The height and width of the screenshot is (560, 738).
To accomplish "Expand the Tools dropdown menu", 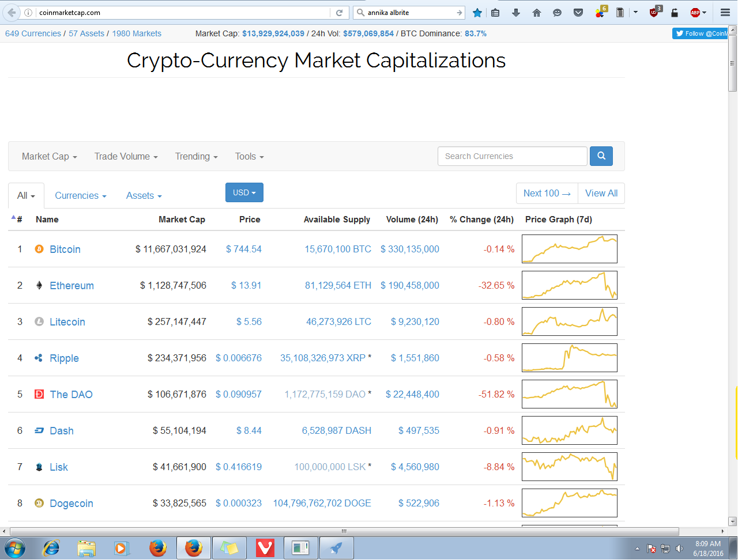I will click(250, 156).
